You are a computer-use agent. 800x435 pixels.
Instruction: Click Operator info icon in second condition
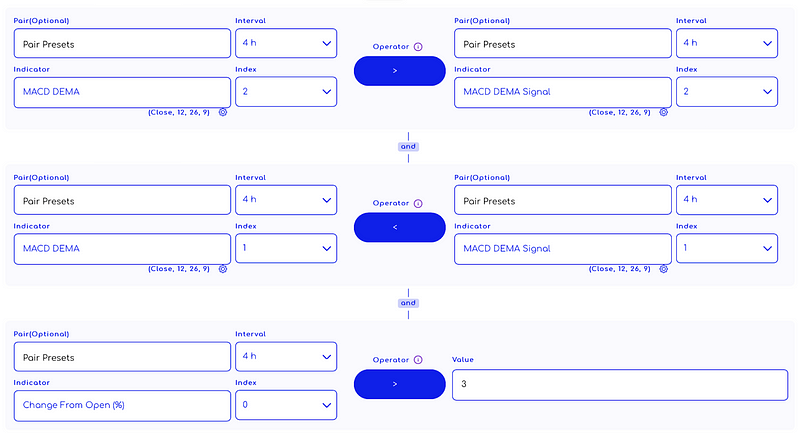pos(418,203)
